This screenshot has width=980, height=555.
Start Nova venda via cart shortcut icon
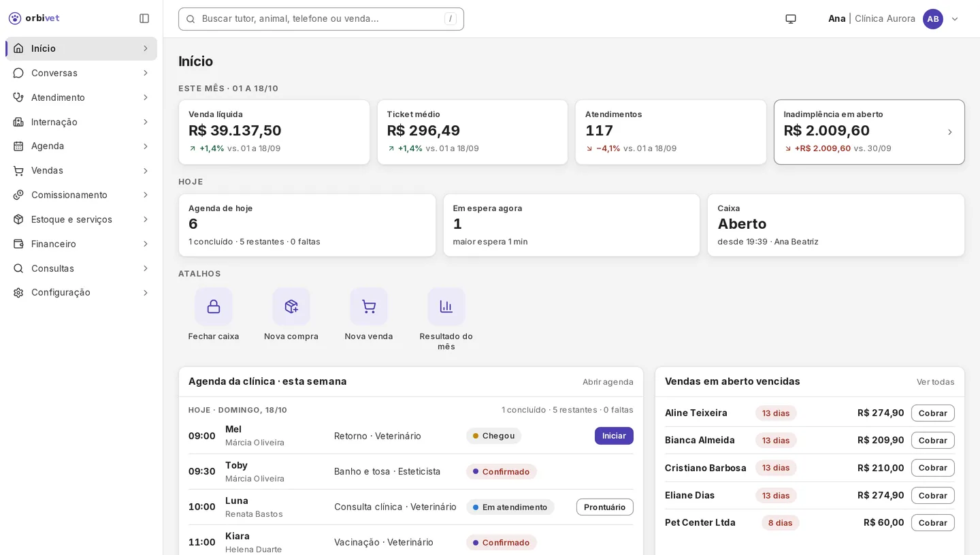click(369, 306)
